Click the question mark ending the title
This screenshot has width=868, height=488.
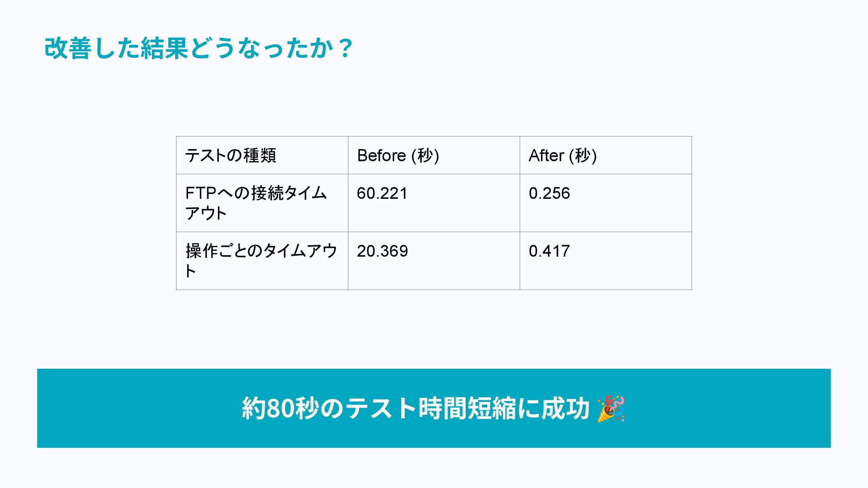click(345, 48)
